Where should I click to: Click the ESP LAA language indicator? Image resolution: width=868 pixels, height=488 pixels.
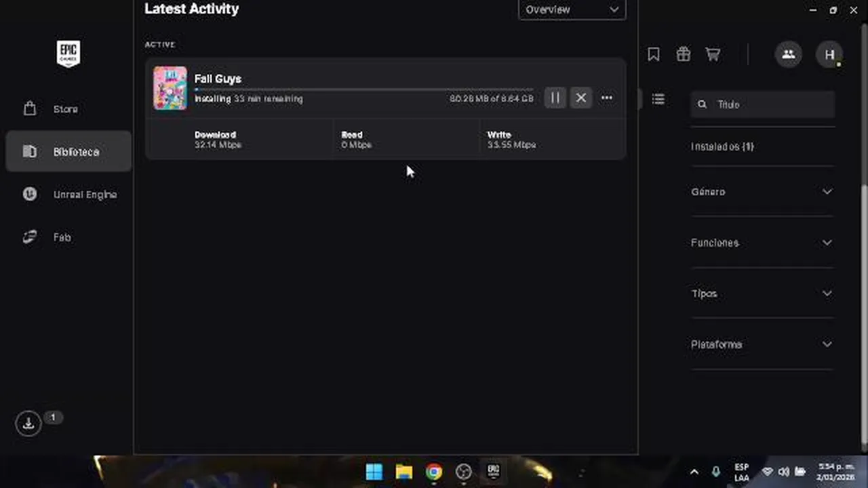coord(741,472)
